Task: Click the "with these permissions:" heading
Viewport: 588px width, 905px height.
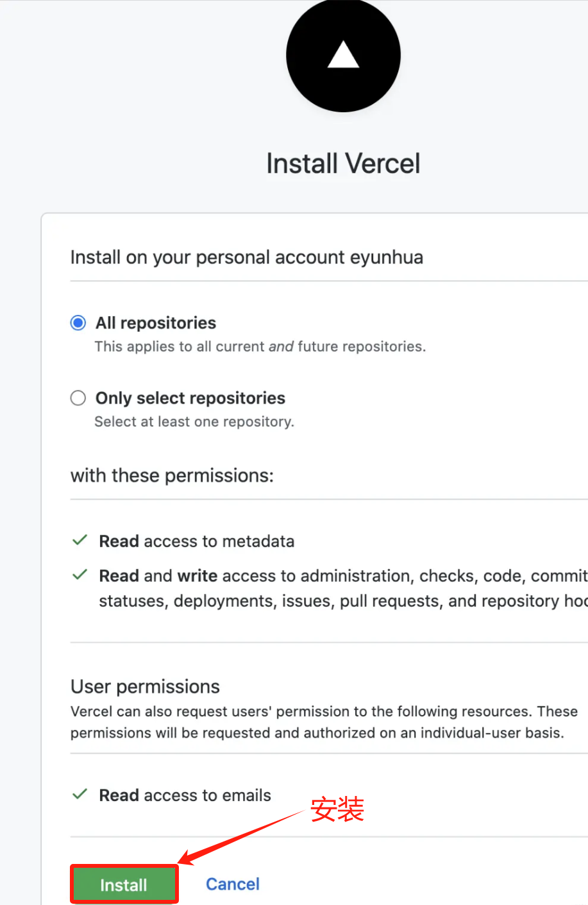Action: 172,475
